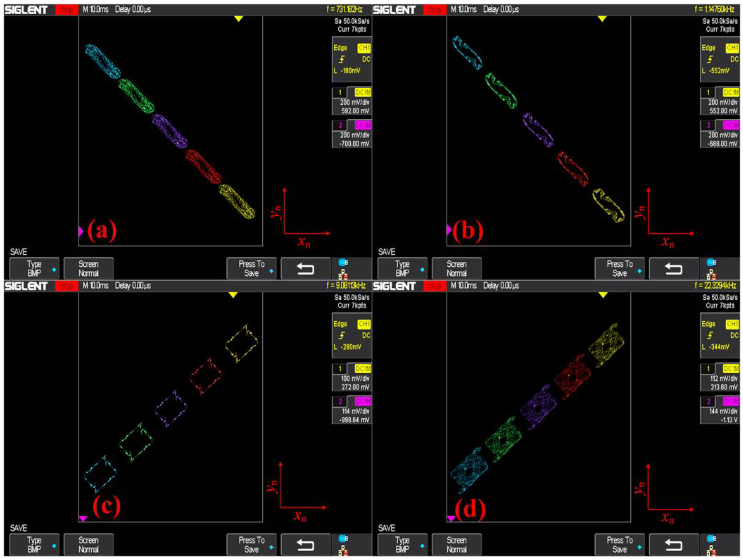743x560 pixels.
Task: Click the network disconnected icon in panel (d)
Action: [711, 550]
